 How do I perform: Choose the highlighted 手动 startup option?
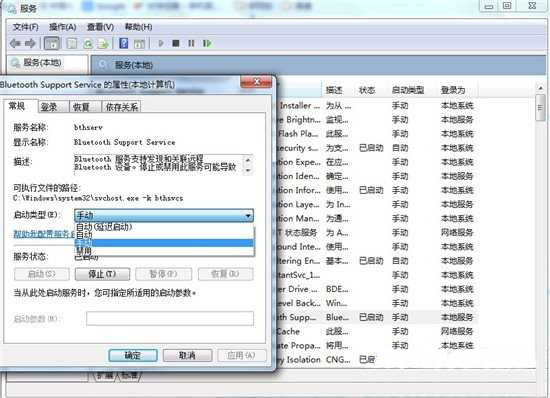click(164, 243)
